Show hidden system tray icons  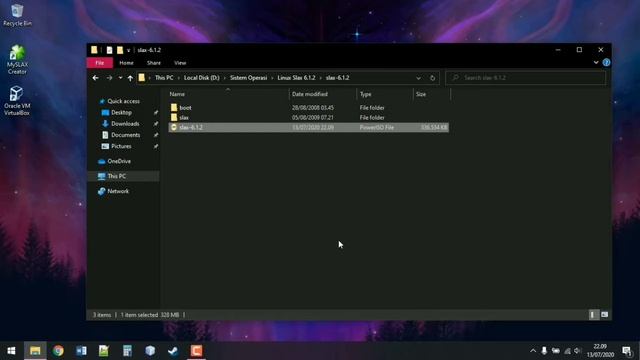point(533,351)
